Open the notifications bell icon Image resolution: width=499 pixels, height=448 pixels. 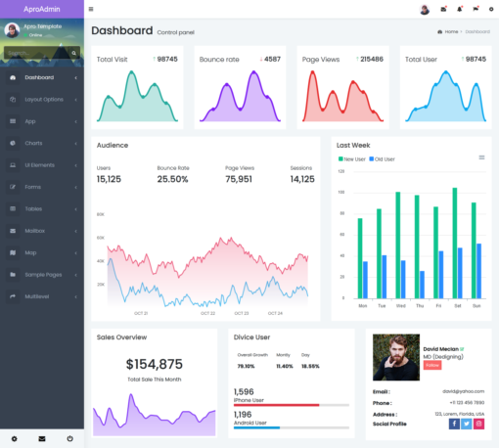(x=460, y=9)
